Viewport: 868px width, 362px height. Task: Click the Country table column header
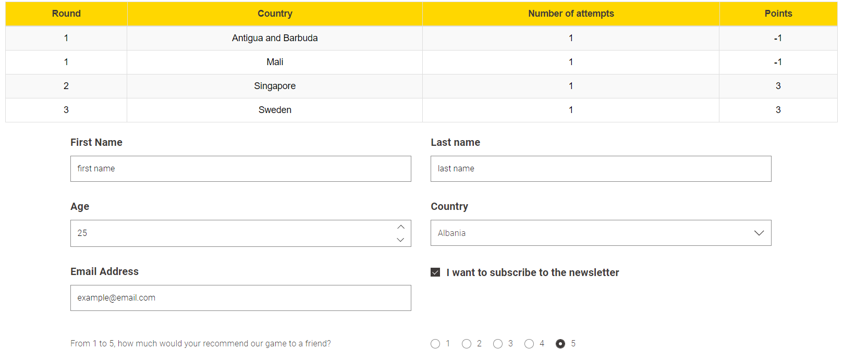[275, 14]
